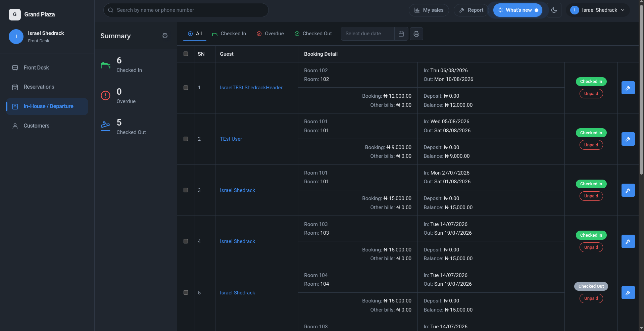Print the Summary panel
The image size is (644, 331).
point(165,36)
